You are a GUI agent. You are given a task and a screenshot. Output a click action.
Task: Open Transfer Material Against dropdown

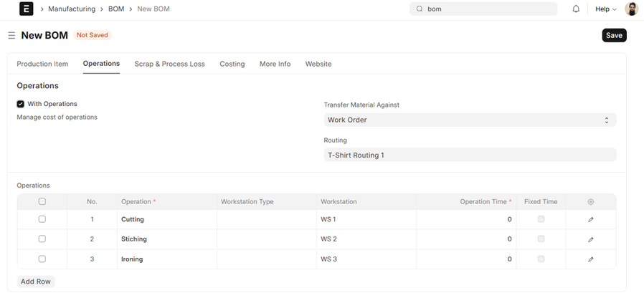pos(469,120)
